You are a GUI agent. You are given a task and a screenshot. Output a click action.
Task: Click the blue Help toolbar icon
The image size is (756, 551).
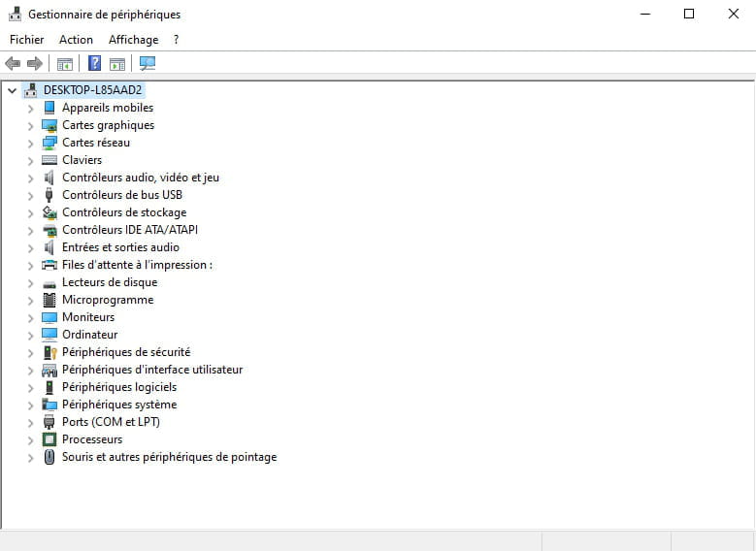tap(94, 63)
